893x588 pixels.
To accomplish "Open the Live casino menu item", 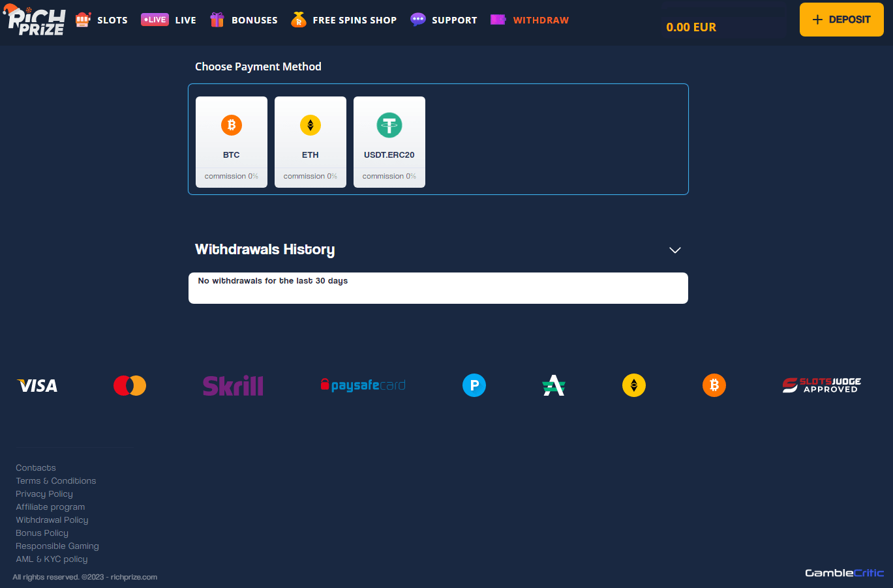I will point(185,20).
